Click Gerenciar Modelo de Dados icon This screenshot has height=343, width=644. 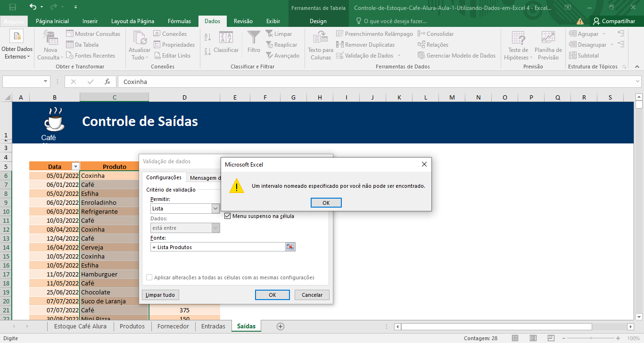coord(421,56)
